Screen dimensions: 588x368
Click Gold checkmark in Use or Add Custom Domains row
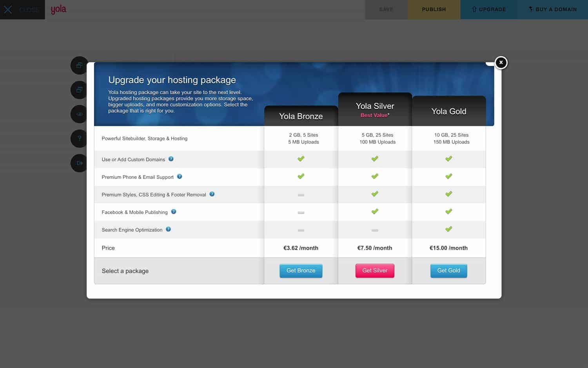449,159
